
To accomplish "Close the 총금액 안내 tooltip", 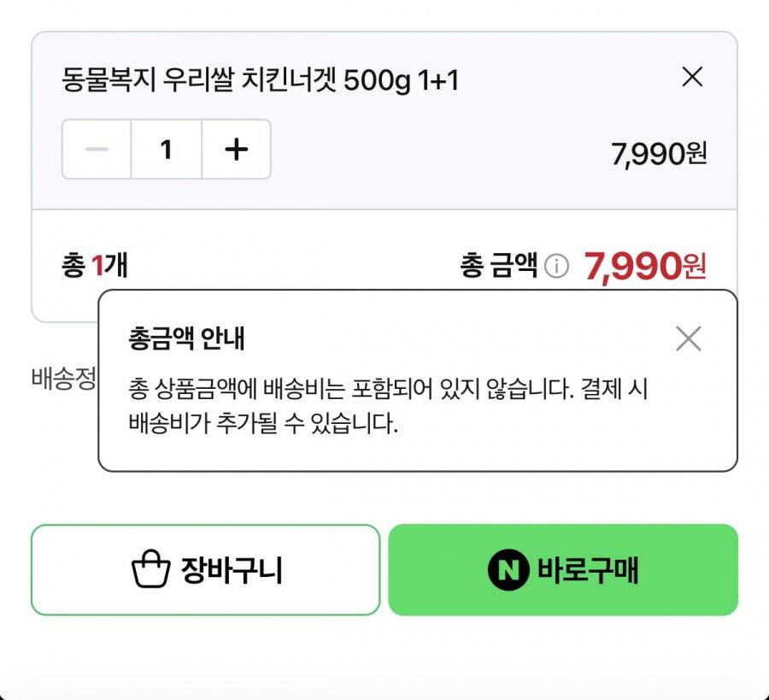I will click(688, 338).
